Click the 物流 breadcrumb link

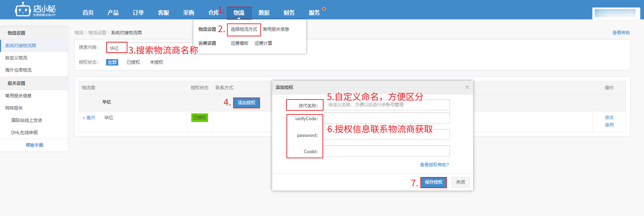click(x=79, y=33)
